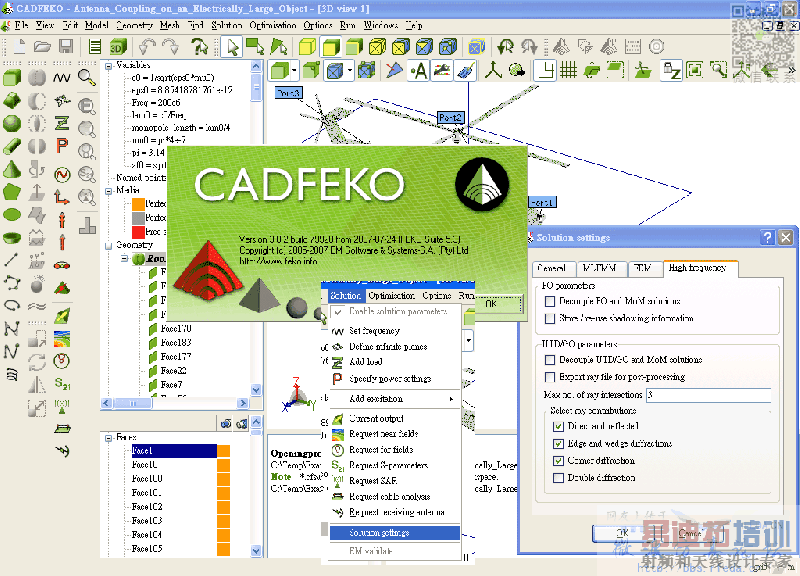This screenshot has height=576, width=800.
Task: Expand the Geometry tree node
Action: [108, 245]
